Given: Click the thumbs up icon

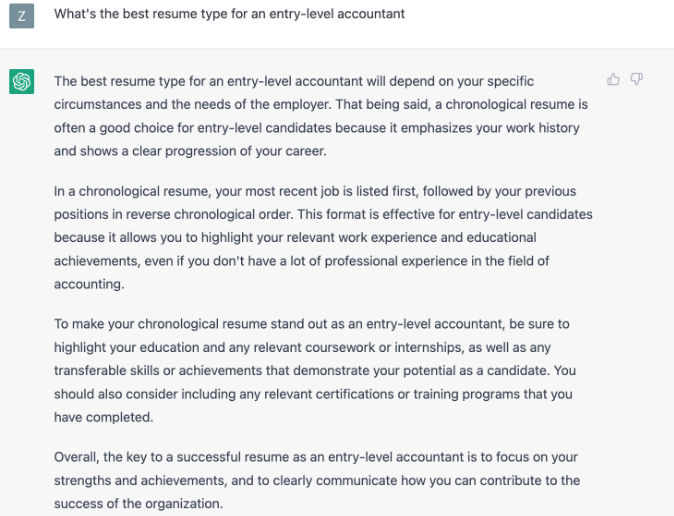Looking at the screenshot, I should (x=614, y=79).
